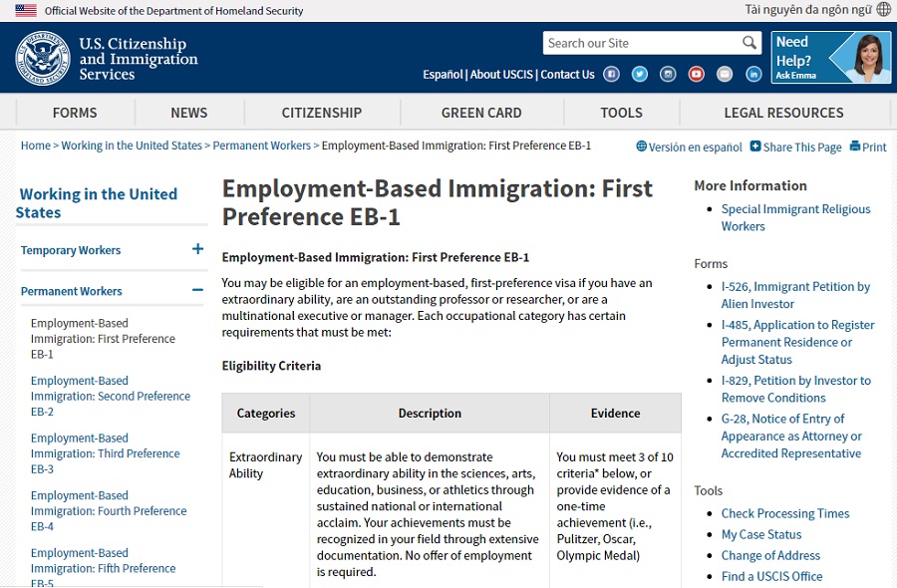Open USCIS Twitter page icon
This screenshot has height=588, width=897.
click(640, 75)
